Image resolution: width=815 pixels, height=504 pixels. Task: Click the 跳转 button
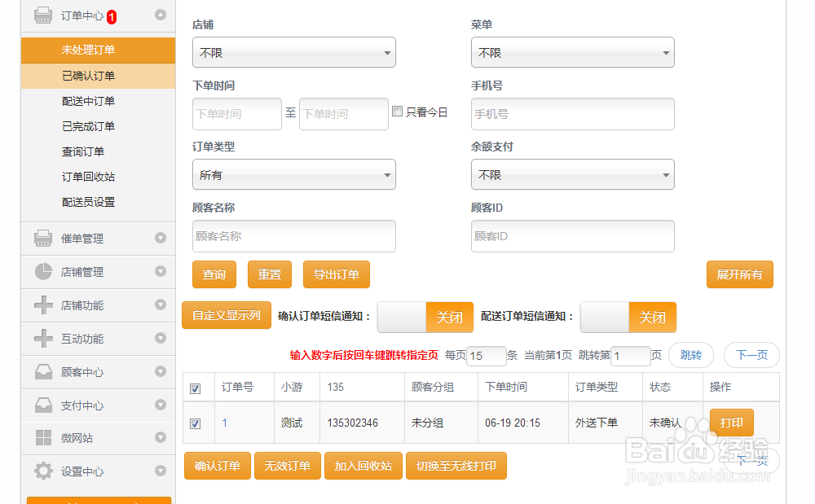coord(691,355)
